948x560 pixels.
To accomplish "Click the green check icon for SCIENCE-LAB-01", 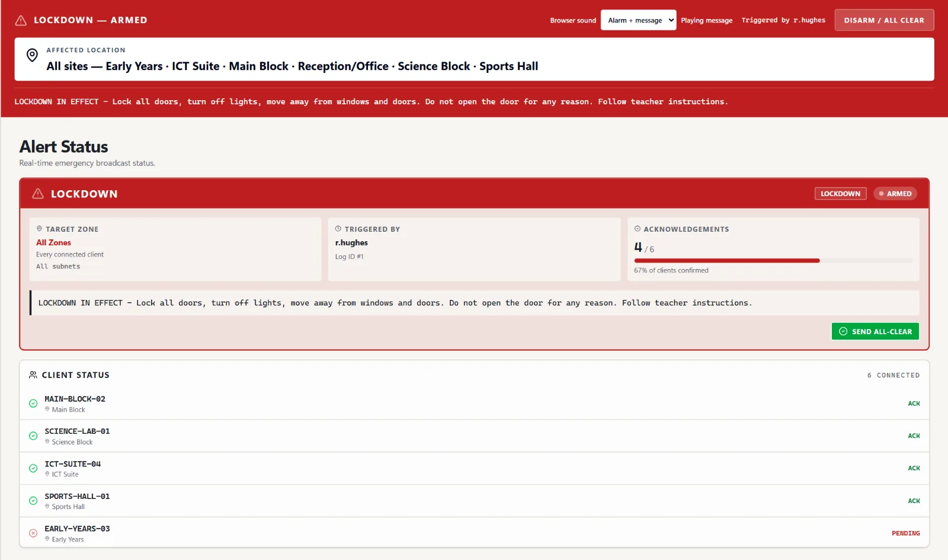I will (x=33, y=436).
